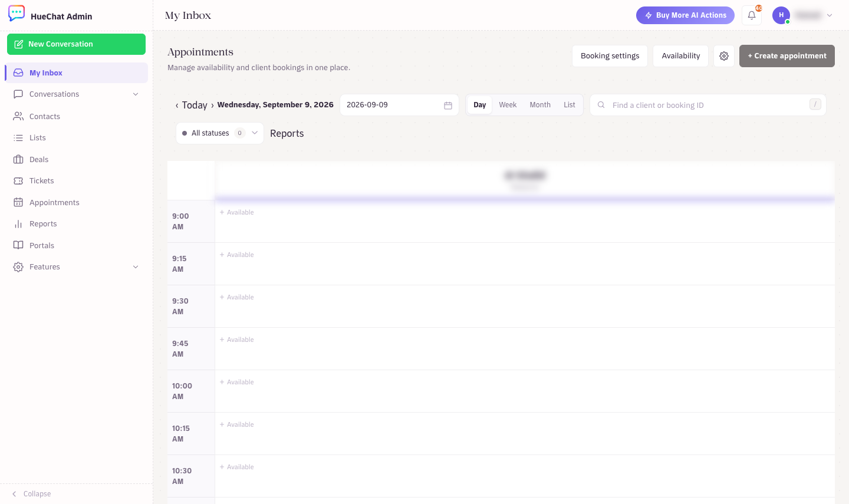The width and height of the screenshot is (849, 504).
Task: Collapse the sidebar
Action: click(32, 494)
